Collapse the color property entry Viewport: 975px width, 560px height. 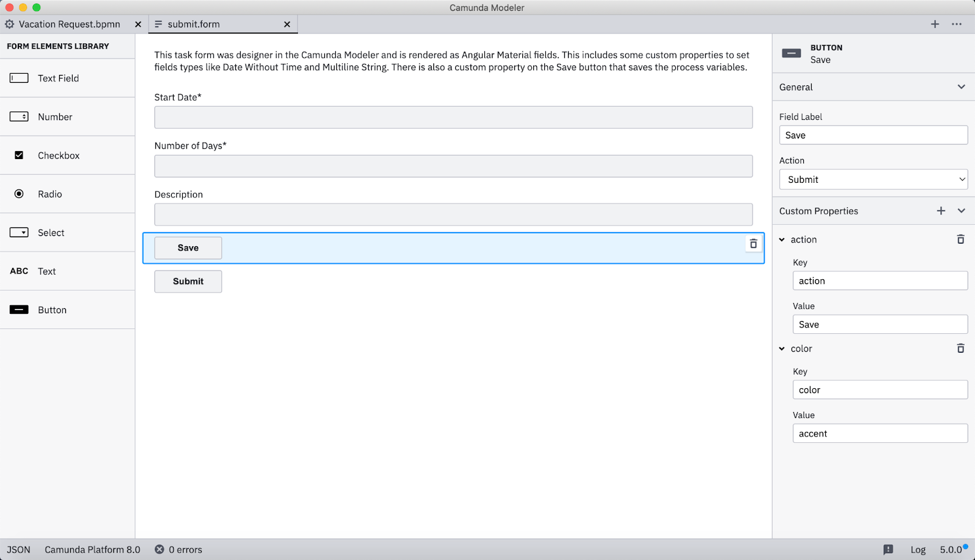click(x=782, y=349)
